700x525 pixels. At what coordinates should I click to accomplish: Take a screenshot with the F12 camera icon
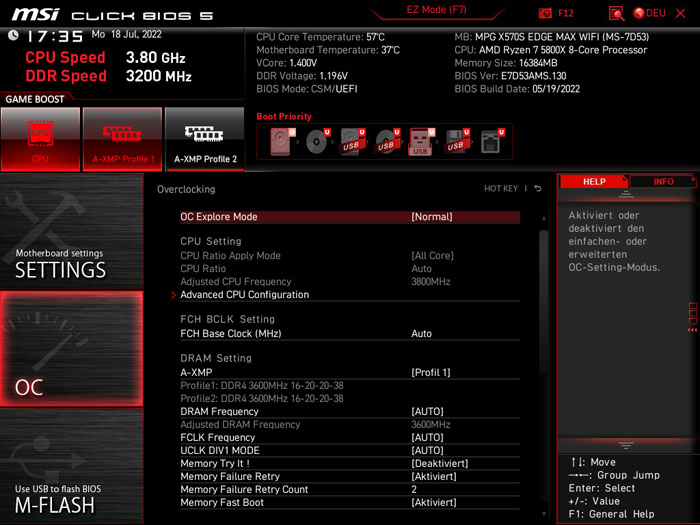click(545, 13)
